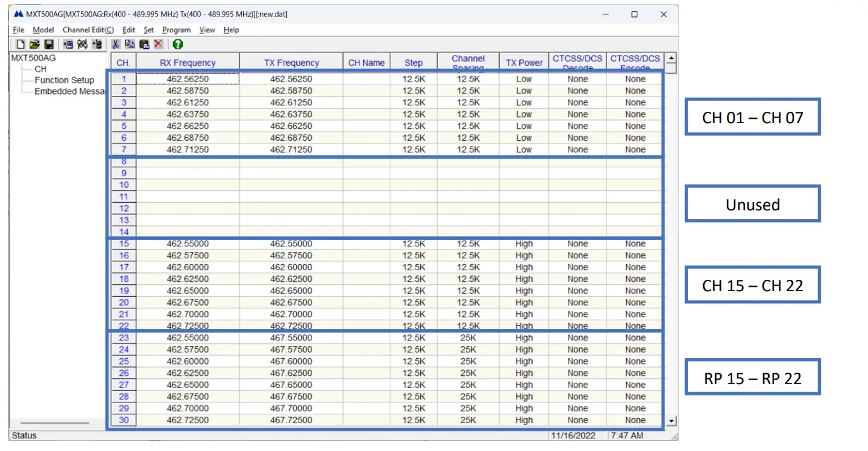Click the Paste clipboard icon

click(144, 44)
